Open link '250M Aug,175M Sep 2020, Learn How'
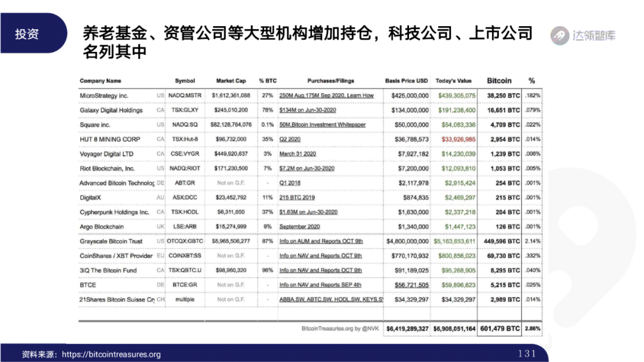Image resolution: width=644 pixels, height=362 pixels. point(327,95)
